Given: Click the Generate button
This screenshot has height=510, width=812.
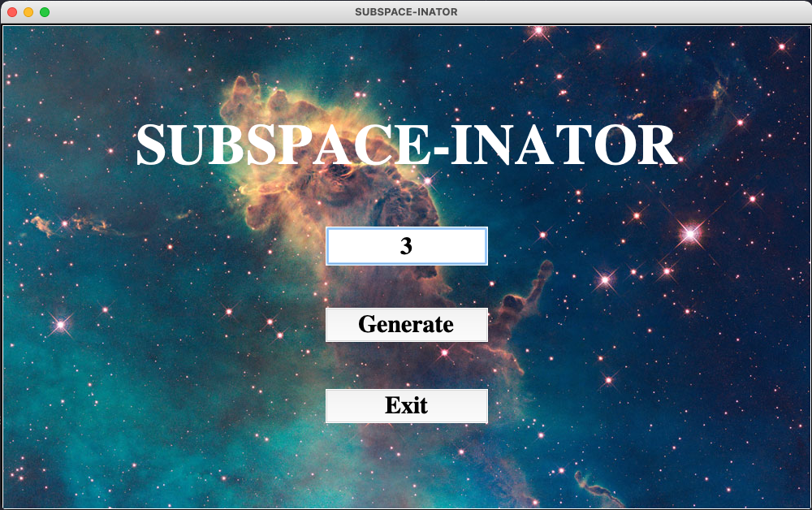Looking at the screenshot, I should click(x=407, y=325).
